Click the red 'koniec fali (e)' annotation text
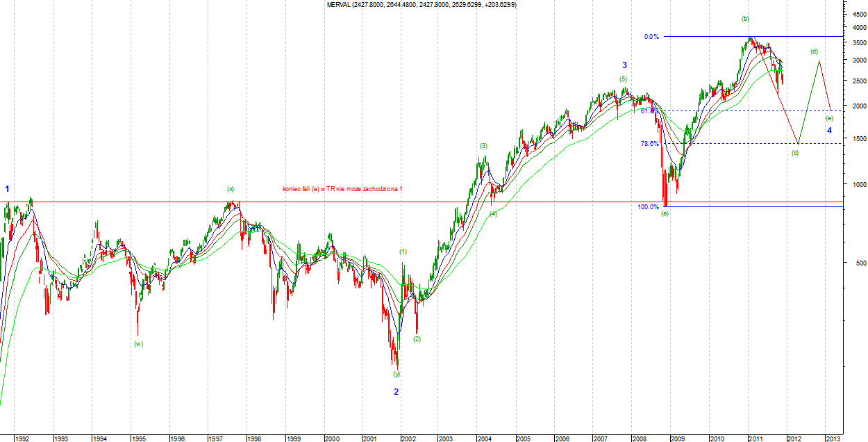 click(x=342, y=189)
